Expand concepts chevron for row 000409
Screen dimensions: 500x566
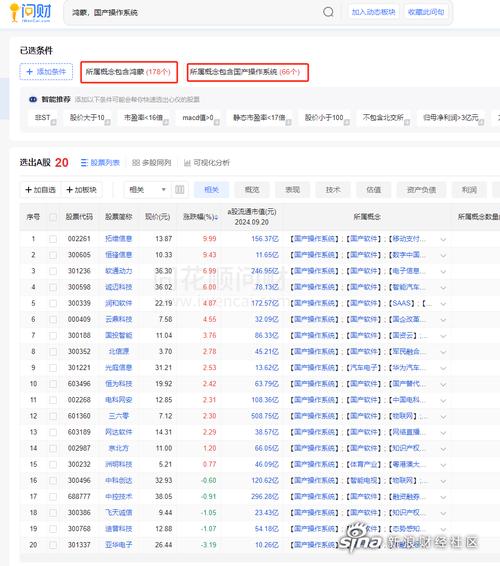tap(443, 320)
